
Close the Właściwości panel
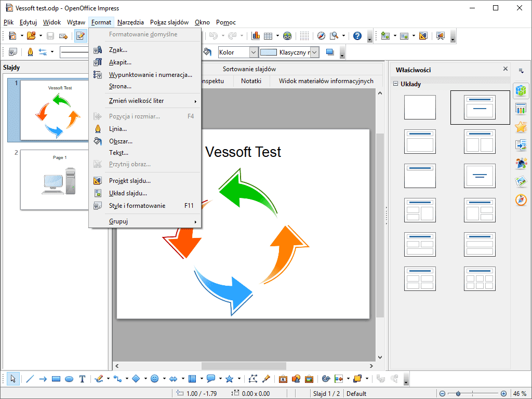point(505,69)
